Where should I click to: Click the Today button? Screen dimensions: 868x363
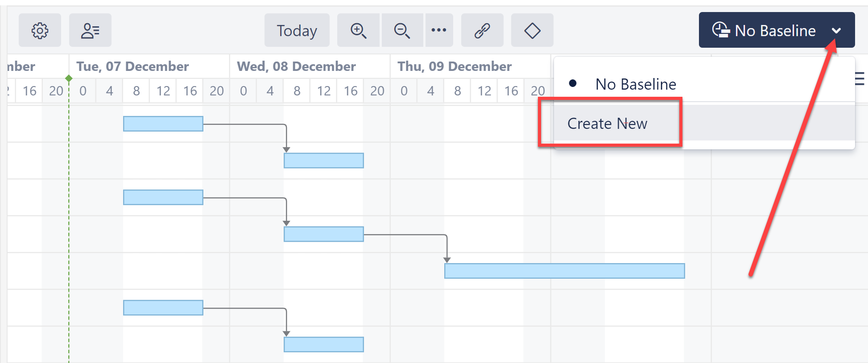(297, 30)
